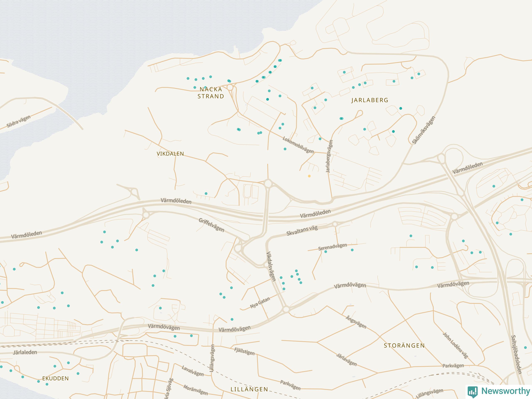This screenshot has width=532, height=399.
Task: Click the Nya Gatan street label
Action: pyautogui.click(x=260, y=303)
